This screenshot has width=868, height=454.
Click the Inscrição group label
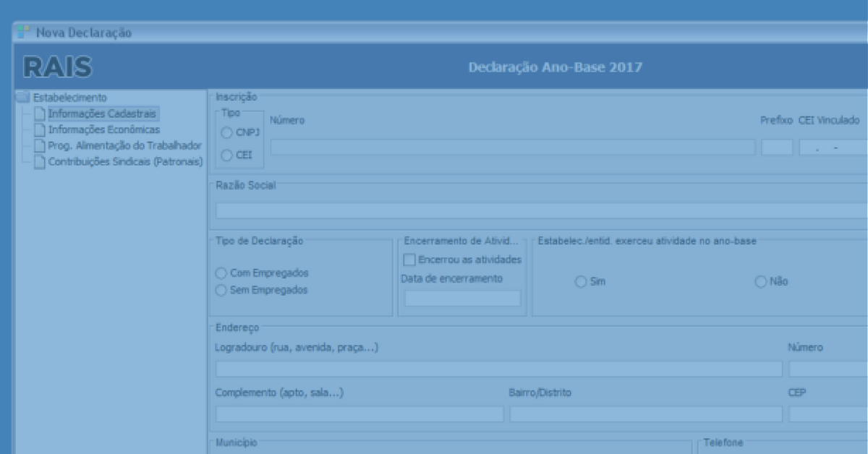[x=236, y=97]
